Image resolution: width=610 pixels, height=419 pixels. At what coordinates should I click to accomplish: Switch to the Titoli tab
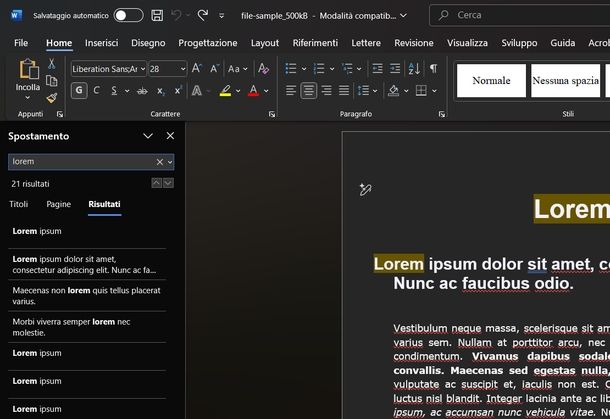[19, 204]
